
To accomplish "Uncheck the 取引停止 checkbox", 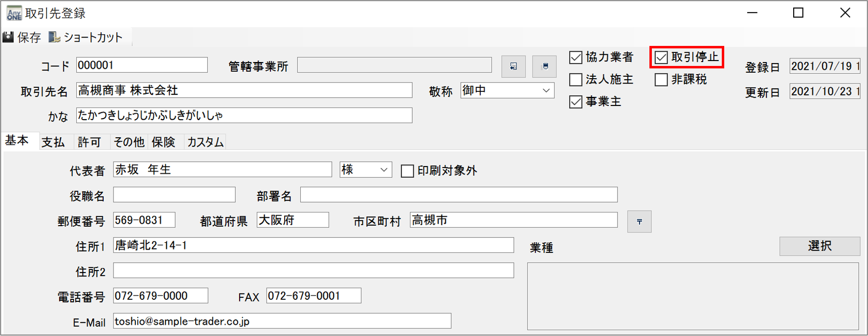I will (661, 58).
